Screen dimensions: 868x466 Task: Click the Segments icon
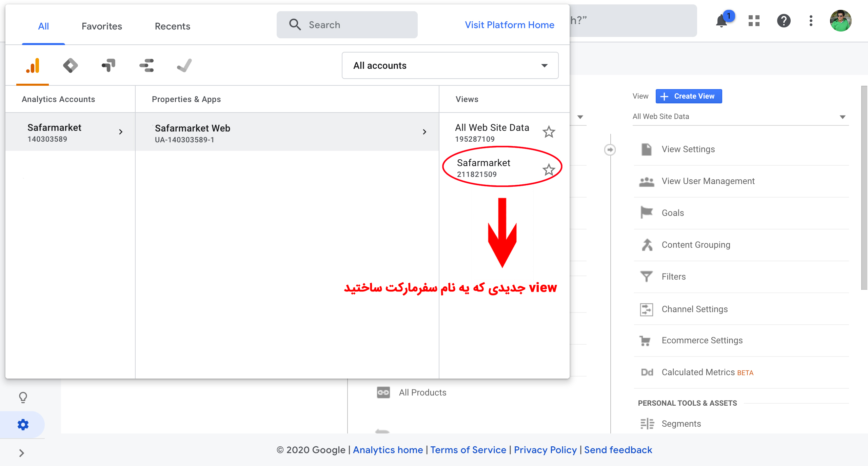click(647, 424)
